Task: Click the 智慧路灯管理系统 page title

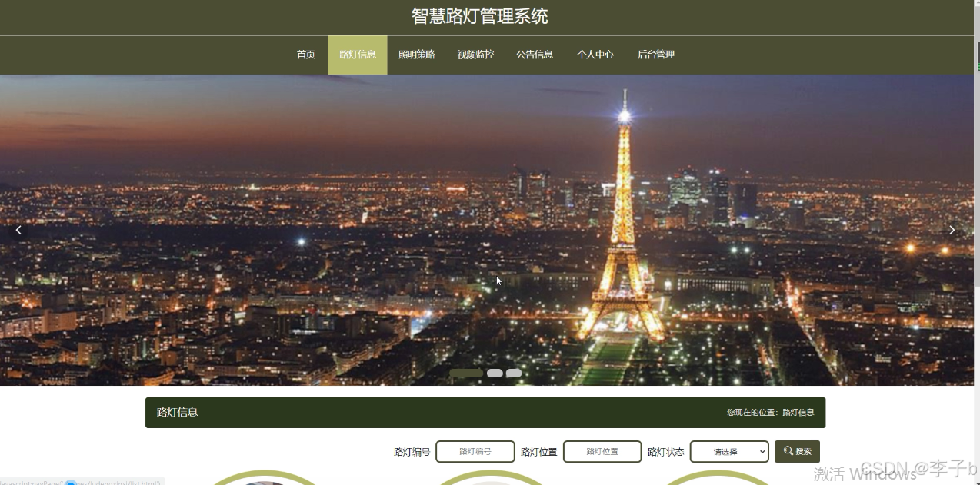Action: click(478, 16)
